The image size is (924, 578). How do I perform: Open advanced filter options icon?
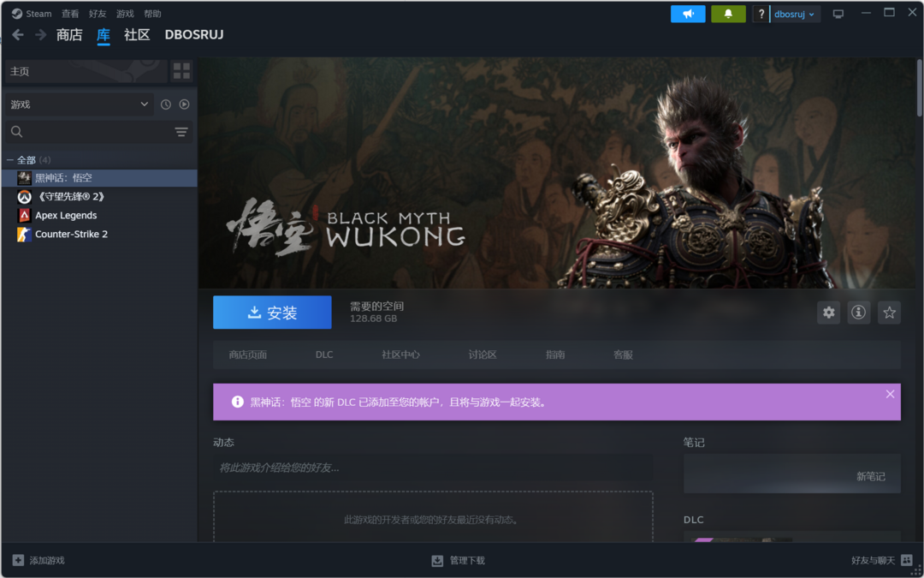tap(181, 132)
